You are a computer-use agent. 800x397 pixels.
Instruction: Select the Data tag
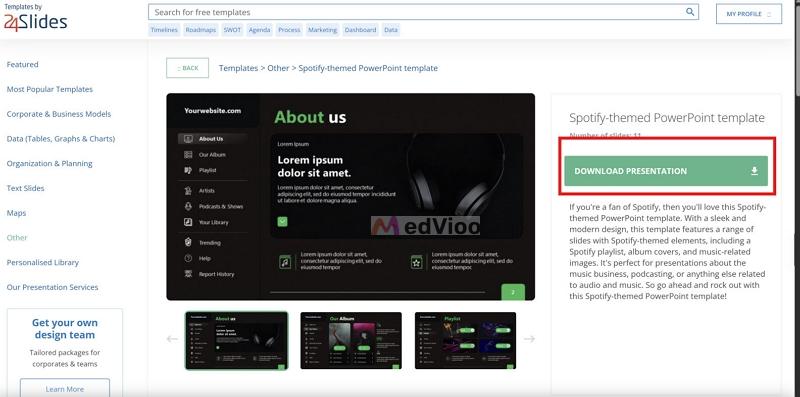pos(391,30)
